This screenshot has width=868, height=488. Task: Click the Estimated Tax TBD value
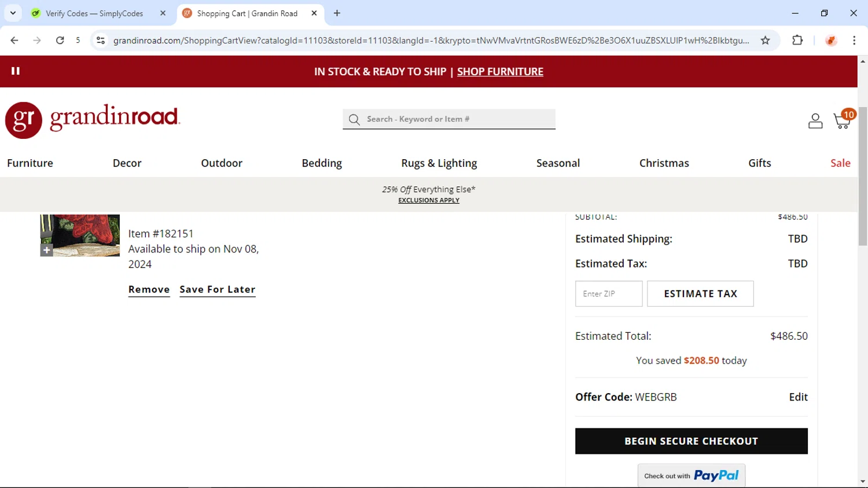click(x=797, y=264)
